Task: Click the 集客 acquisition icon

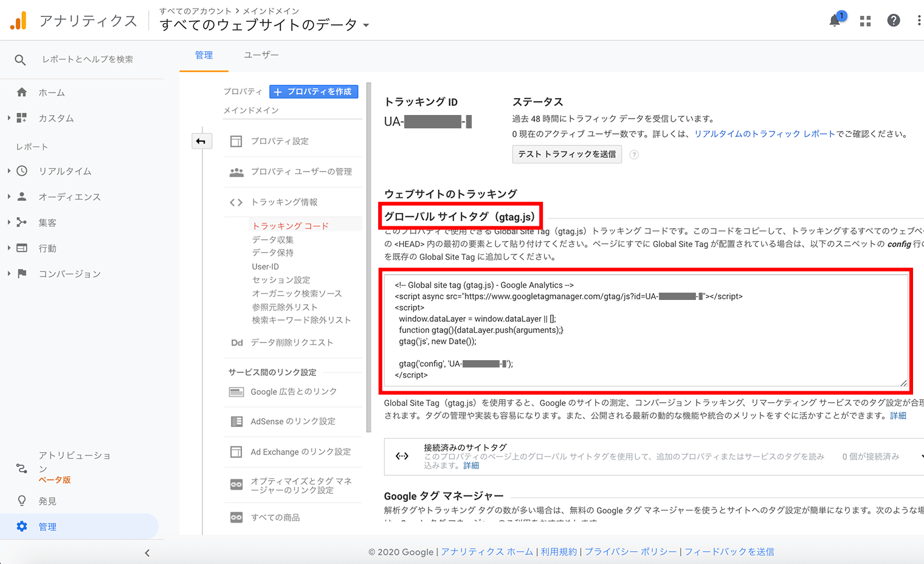Action: click(22, 223)
